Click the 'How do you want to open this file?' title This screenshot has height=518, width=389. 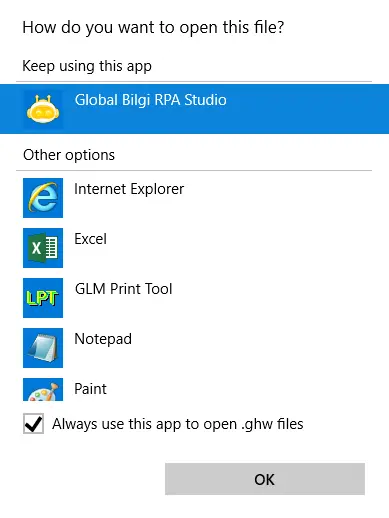click(153, 27)
